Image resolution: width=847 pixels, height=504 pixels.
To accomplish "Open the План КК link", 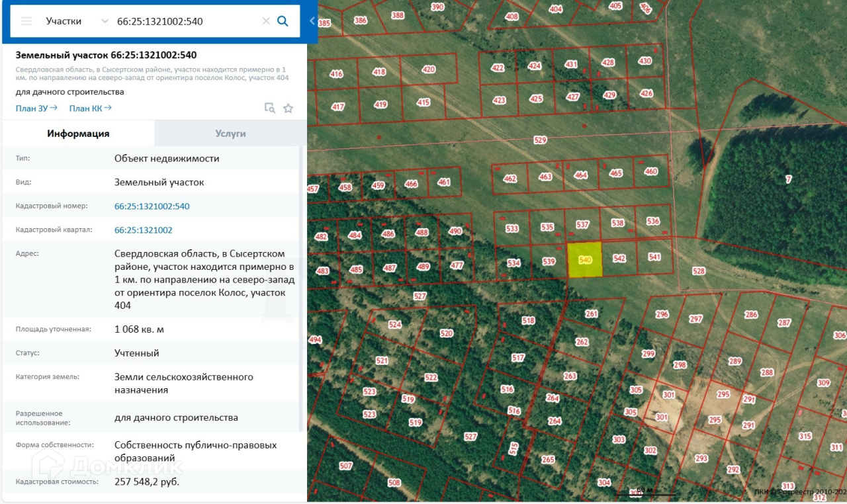I will (90, 108).
